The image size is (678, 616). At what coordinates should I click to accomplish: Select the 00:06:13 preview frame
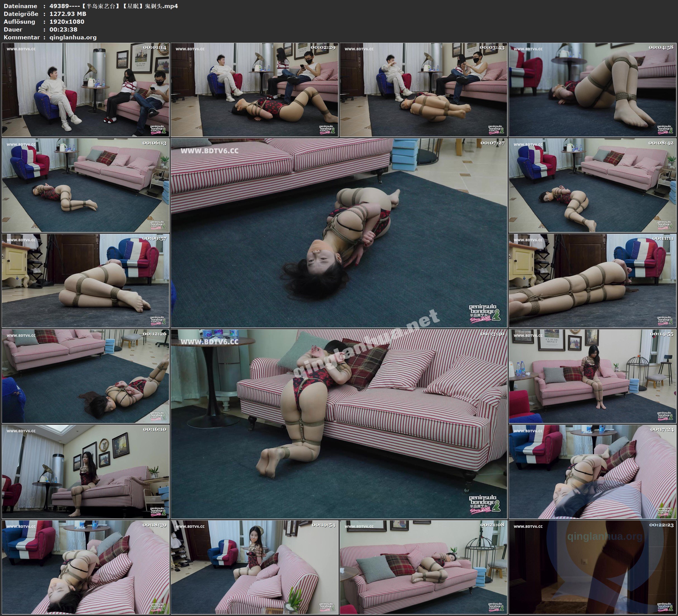click(x=86, y=185)
